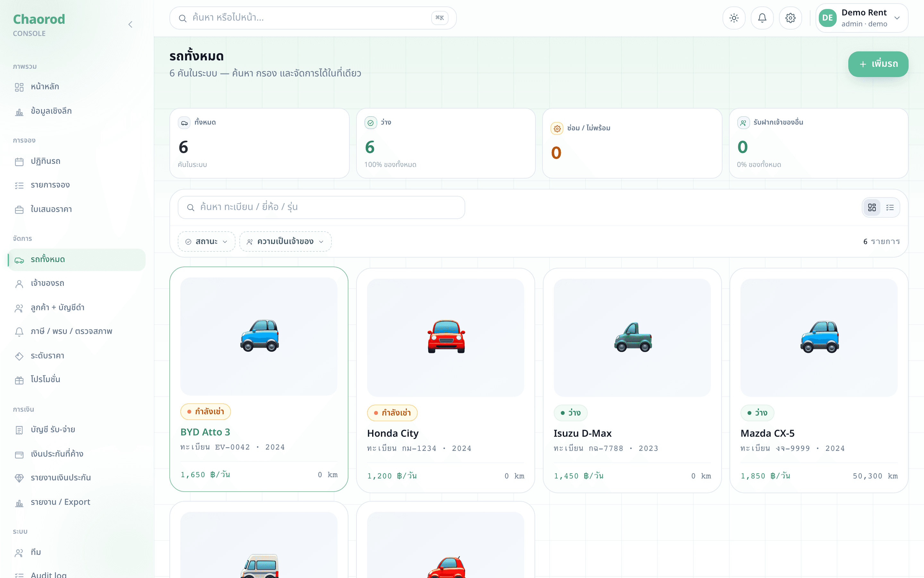Screen dimensions: 924x578
Task: Click the หน้าหลัก grid icon
Action: (x=19, y=88)
